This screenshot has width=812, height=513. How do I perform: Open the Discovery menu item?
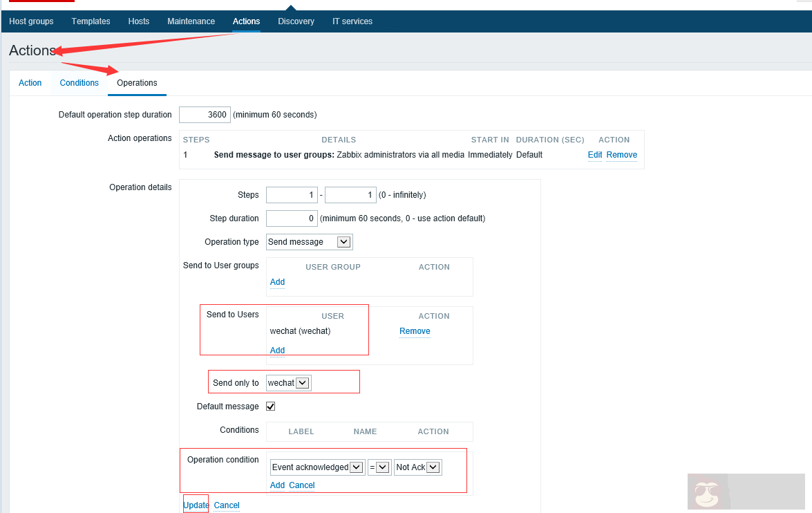point(296,21)
